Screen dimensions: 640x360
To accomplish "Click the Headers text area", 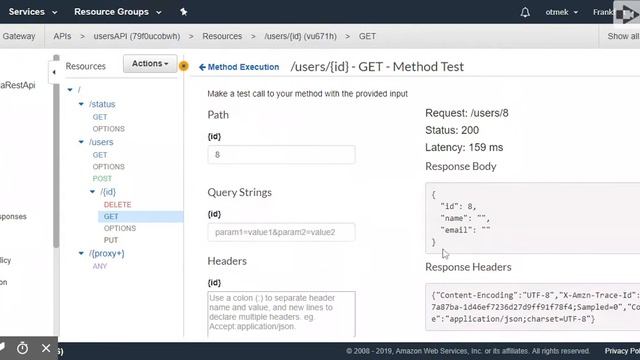I will pos(281,314).
